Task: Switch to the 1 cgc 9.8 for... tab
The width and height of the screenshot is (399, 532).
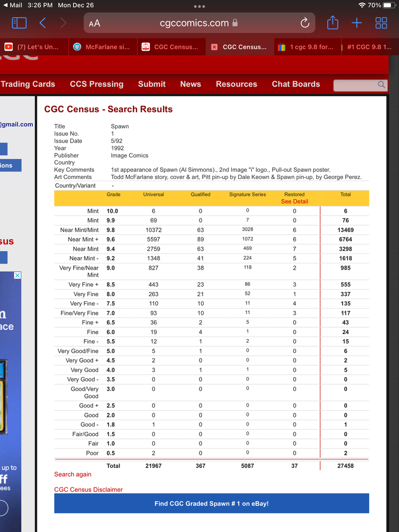Action: click(308, 47)
